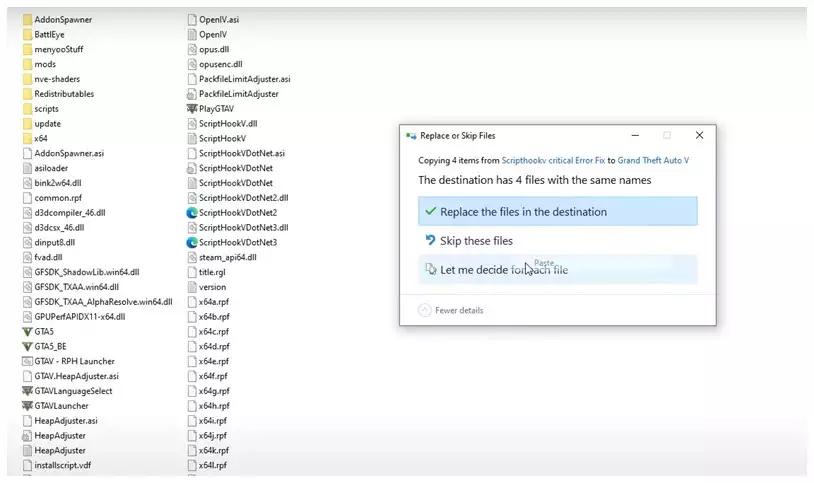Select the version file name
This screenshot has width=814, height=483.
(212, 287)
